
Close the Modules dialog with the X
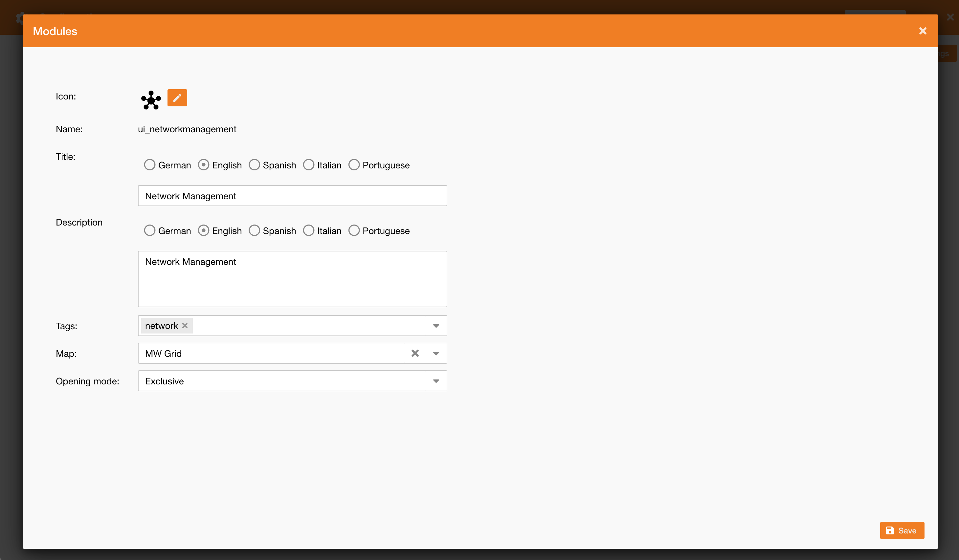tap(923, 31)
